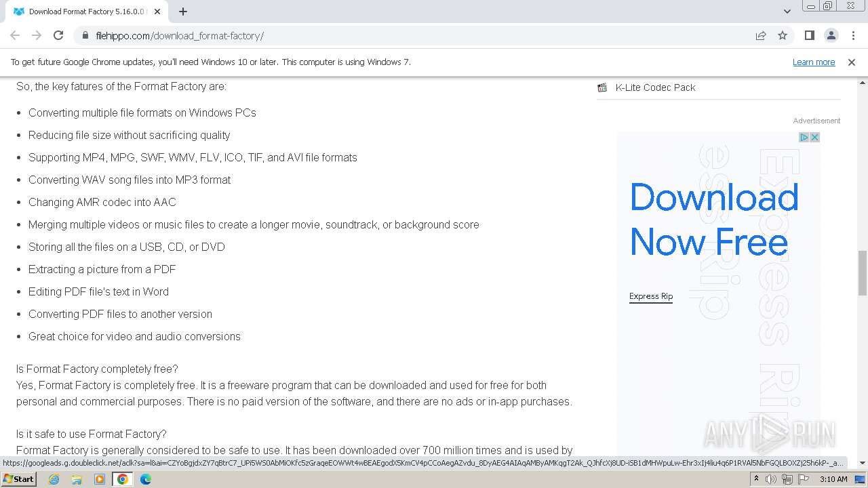The height and width of the screenshot is (488, 868).
Task: Expand the tab search dropdown arrow
Action: pyautogui.click(x=787, y=12)
